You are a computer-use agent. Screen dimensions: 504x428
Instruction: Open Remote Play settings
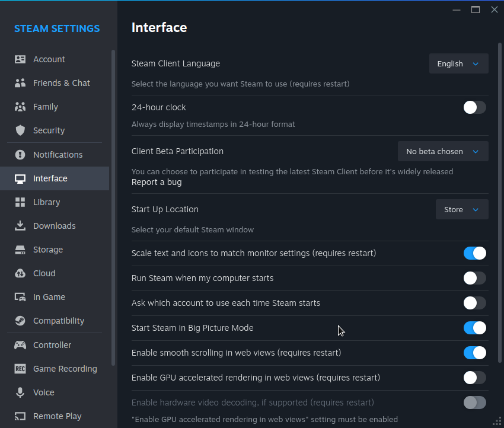(x=55, y=416)
